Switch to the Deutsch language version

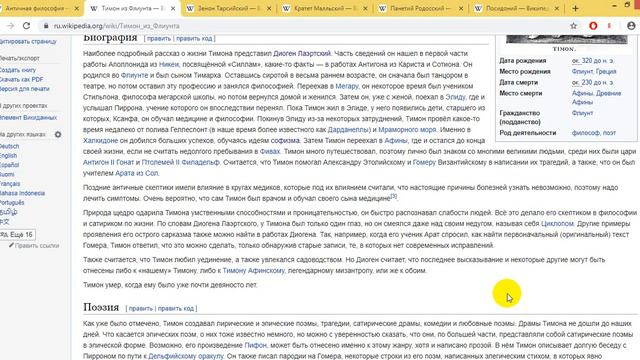pos(9,147)
